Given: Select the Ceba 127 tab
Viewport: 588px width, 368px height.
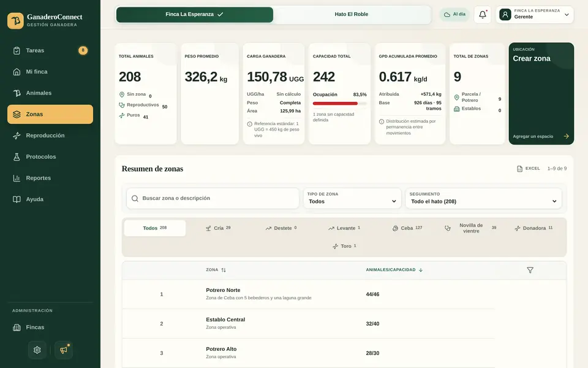Looking at the screenshot, I should (x=407, y=228).
